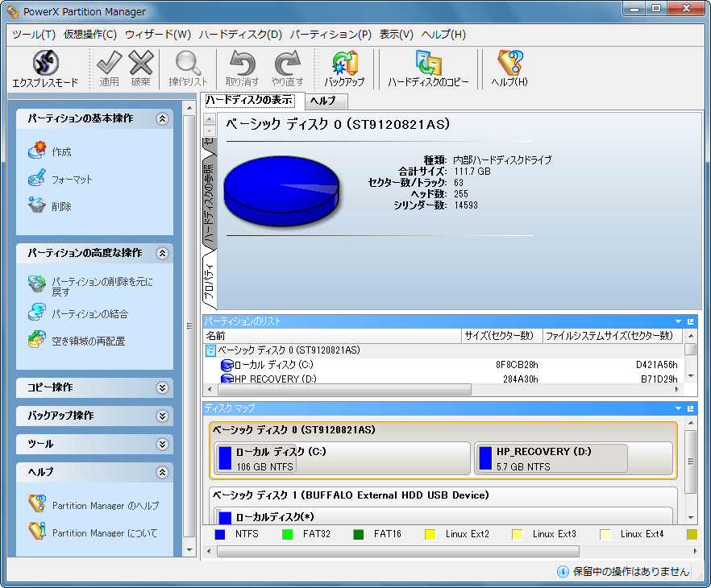Click the left sidebar vertical scrollbar
711x588 pixels.
(189, 326)
